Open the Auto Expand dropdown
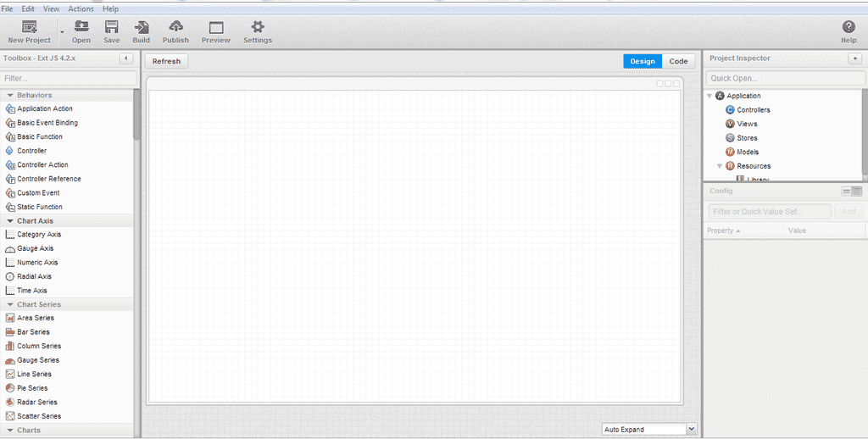This screenshot has width=868, height=439. click(x=691, y=429)
